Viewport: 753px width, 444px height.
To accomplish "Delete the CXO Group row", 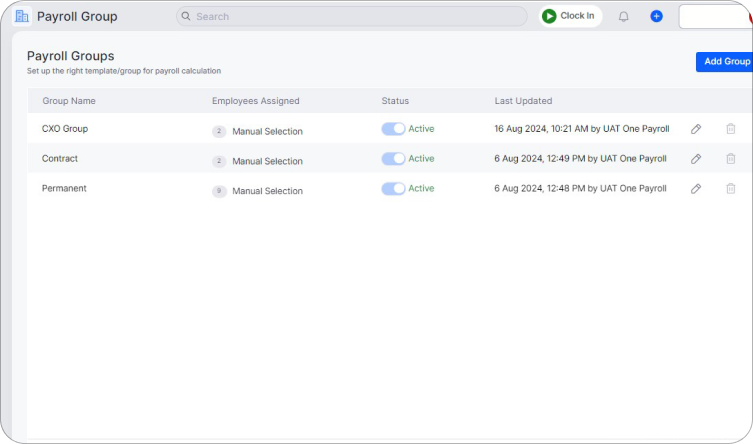I will pyautogui.click(x=730, y=129).
